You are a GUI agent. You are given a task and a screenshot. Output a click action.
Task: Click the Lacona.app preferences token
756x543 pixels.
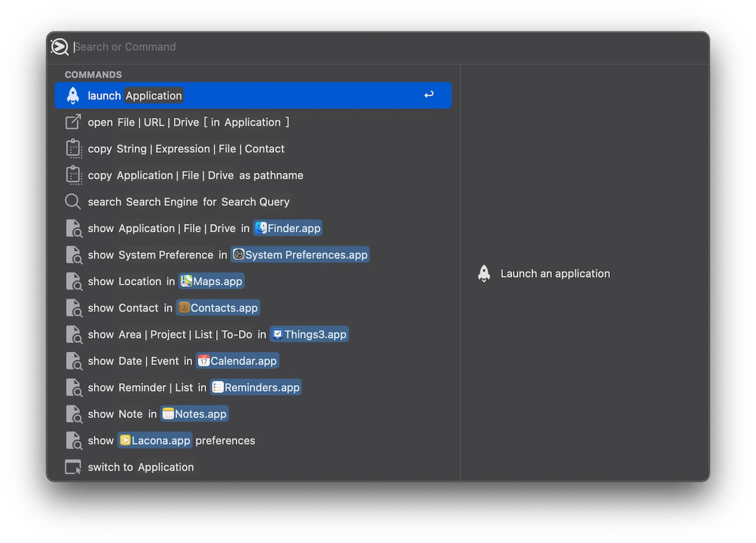[x=155, y=441]
